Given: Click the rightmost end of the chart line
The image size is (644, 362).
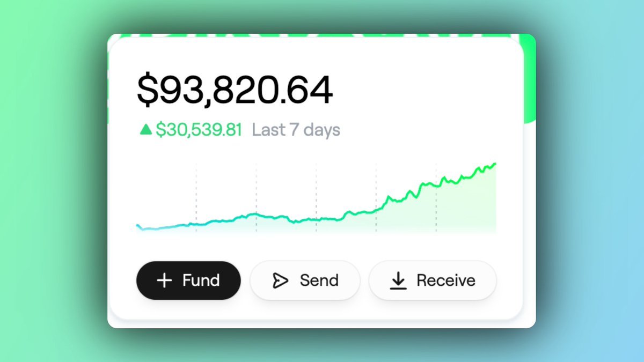Looking at the screenshot, I should pyautogui.click(x=495, y=164).
